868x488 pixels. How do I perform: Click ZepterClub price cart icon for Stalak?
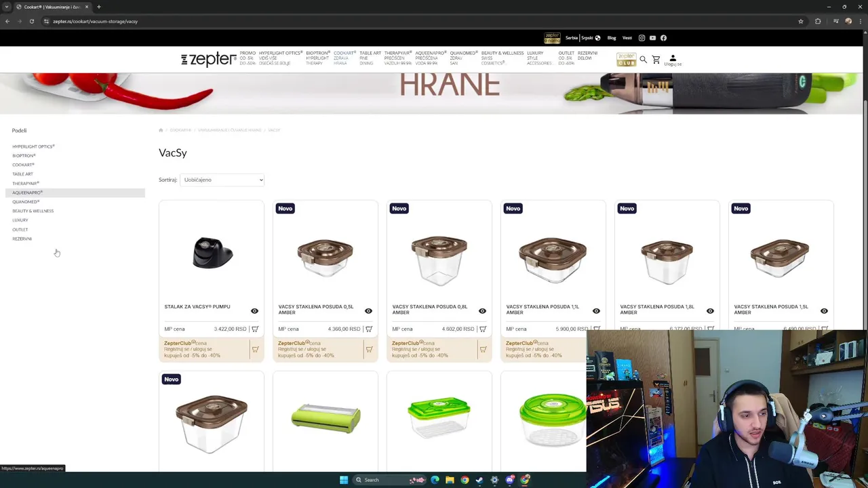tap(255, 350)
